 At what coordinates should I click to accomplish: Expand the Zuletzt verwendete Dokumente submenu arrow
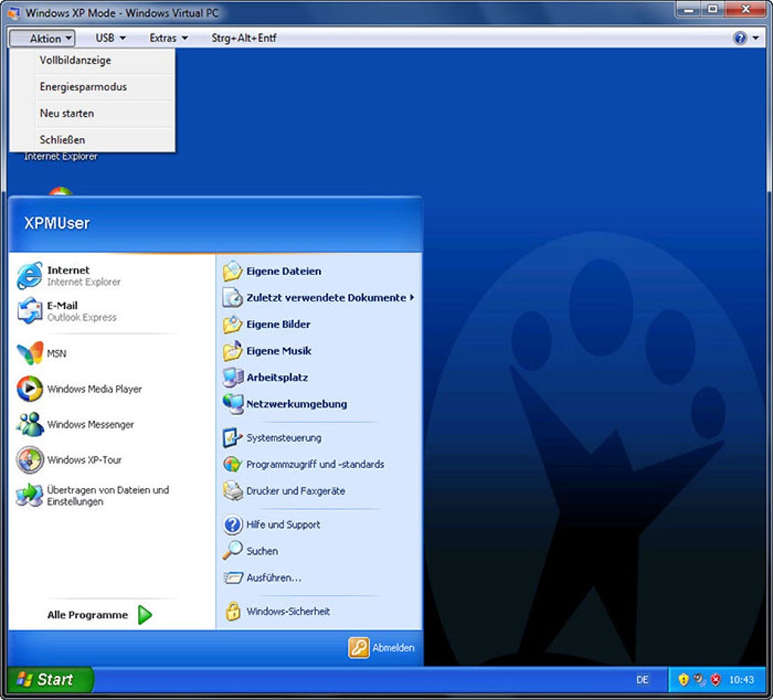click(412, 297)
